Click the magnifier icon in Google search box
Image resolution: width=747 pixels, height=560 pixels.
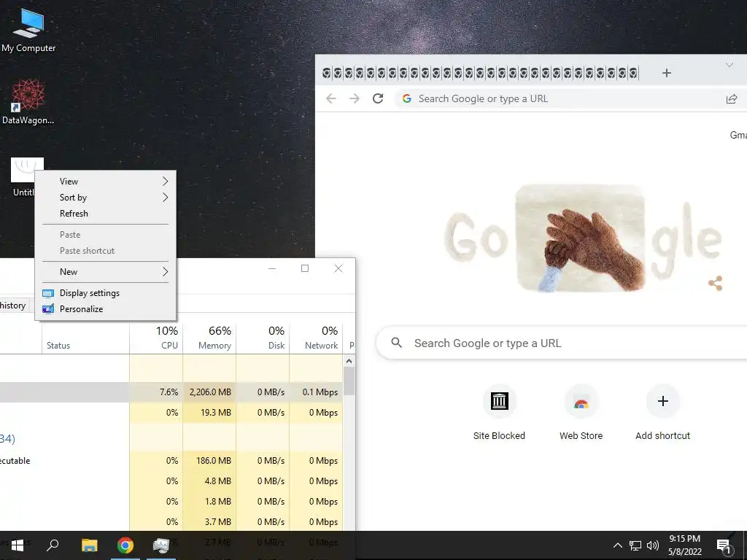click(x=396, y=343)
